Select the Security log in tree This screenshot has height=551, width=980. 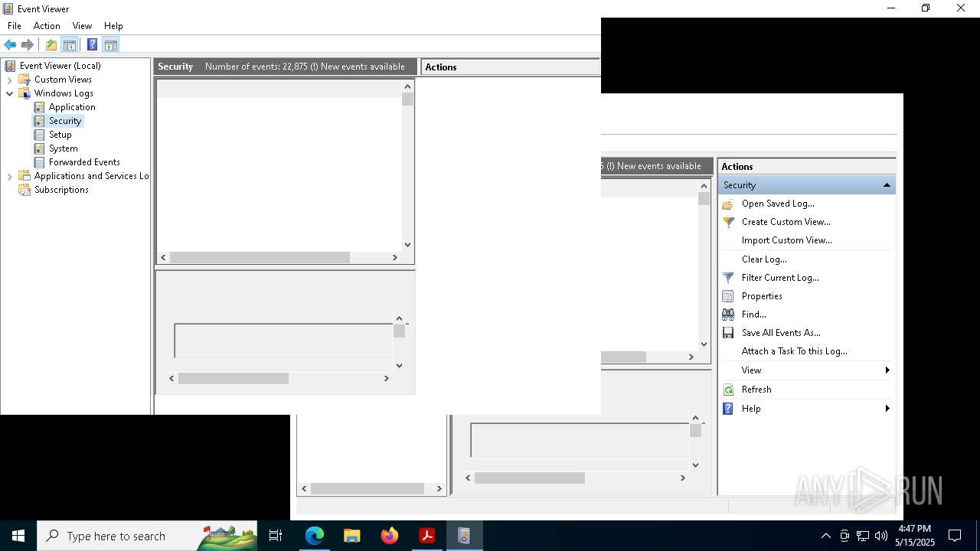point(65,121)
